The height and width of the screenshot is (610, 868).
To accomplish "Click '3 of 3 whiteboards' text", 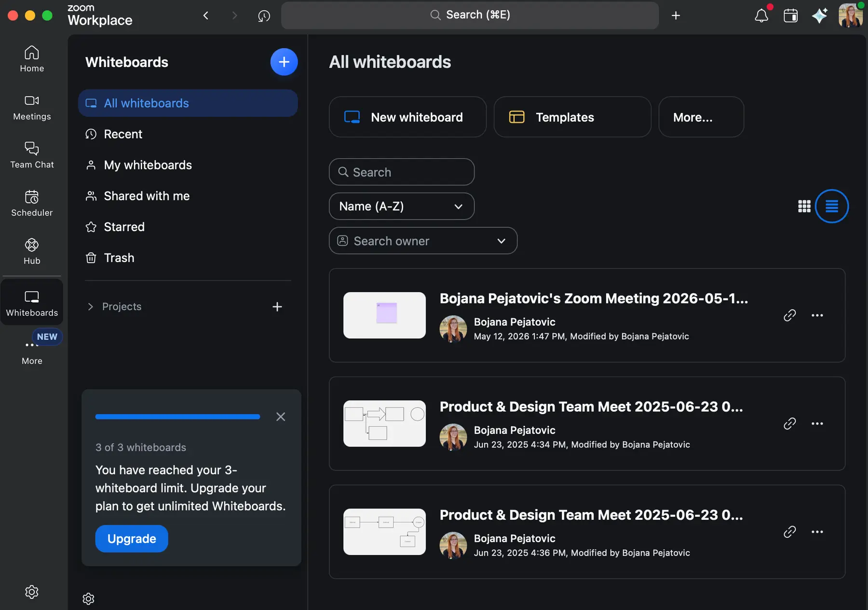I will click(x=141, y=447).
